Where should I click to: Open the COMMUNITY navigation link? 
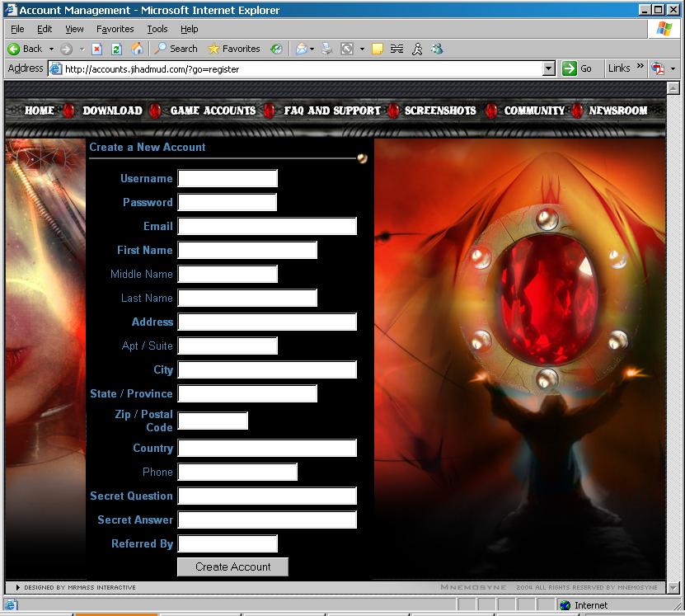pos(535,111)
